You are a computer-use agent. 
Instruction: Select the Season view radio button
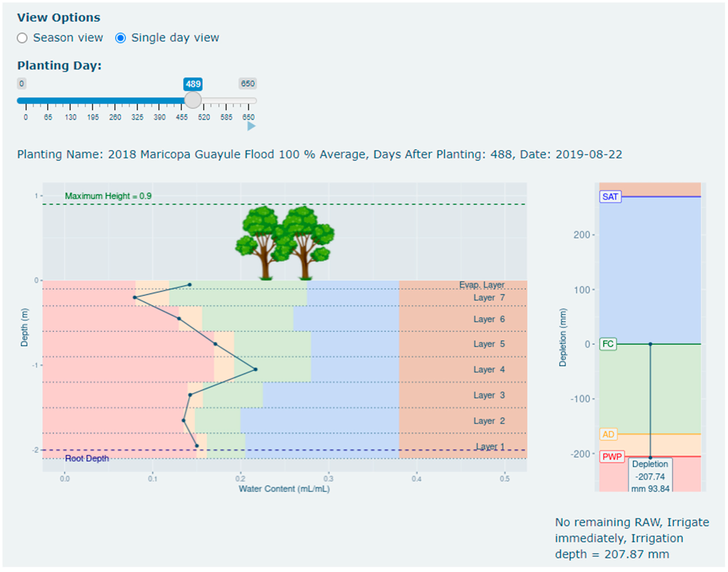coord(22,38)
